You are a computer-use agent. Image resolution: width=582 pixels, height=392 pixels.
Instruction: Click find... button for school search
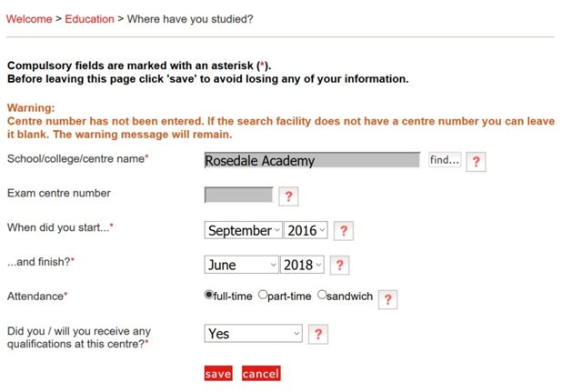[445, 160]
